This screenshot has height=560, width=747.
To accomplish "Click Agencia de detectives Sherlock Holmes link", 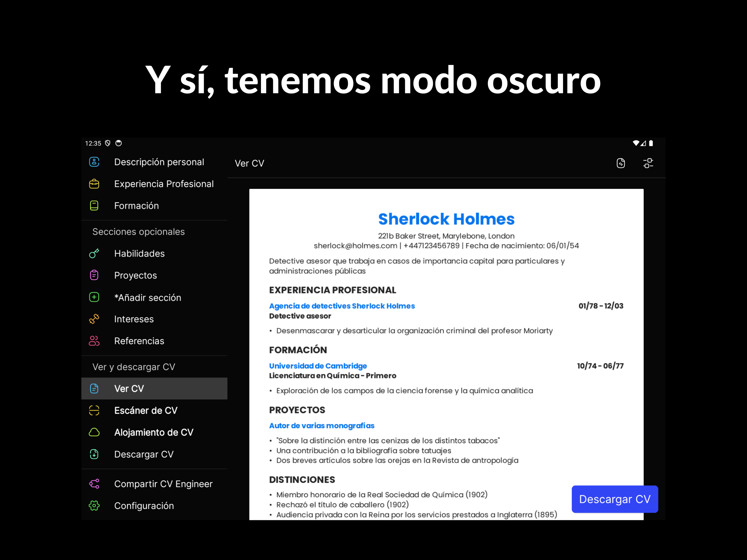I will tap(342, 306).
